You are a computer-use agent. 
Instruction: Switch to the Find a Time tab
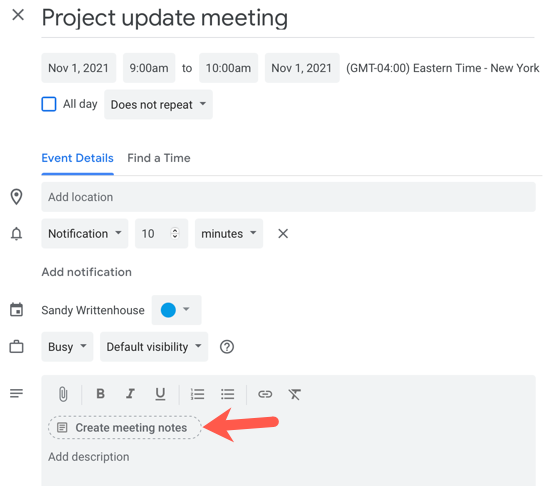(159, 158)
